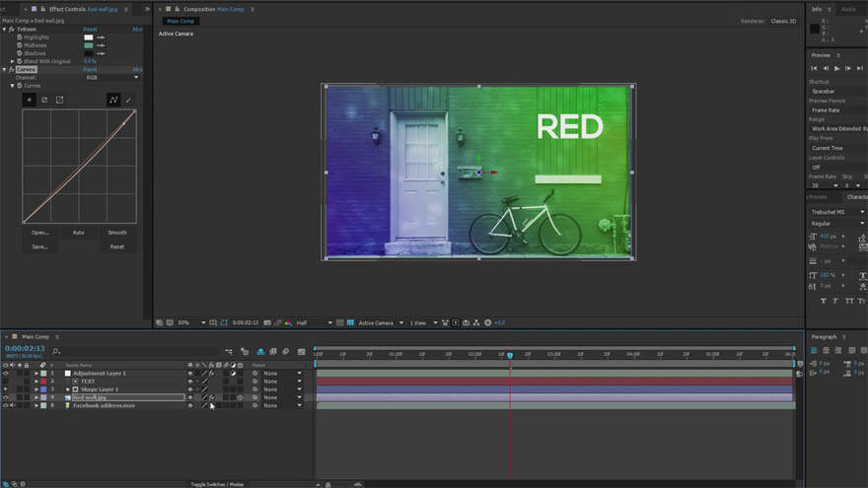Select the curve point editing tool in Curves
The image size is (868, 488).
pyautogui.click(x=113, y=100)
